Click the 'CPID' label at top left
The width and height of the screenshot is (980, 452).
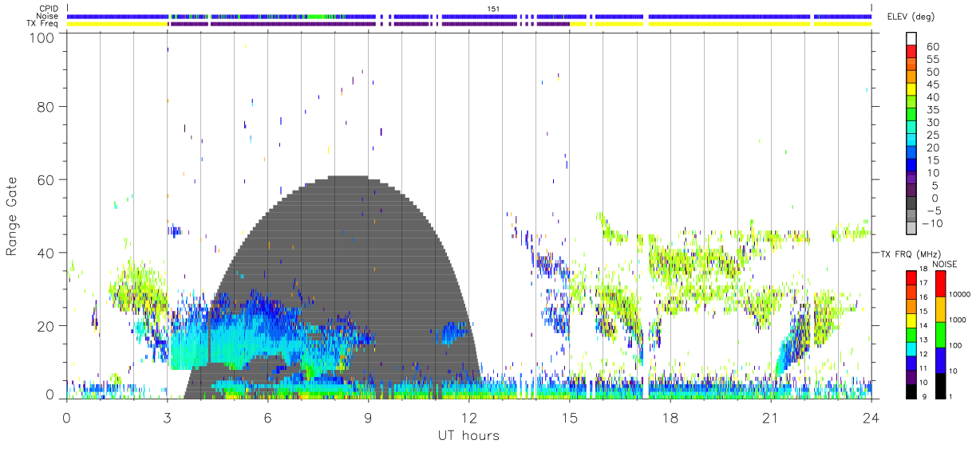pyautogui.click(x=48, y=9)
